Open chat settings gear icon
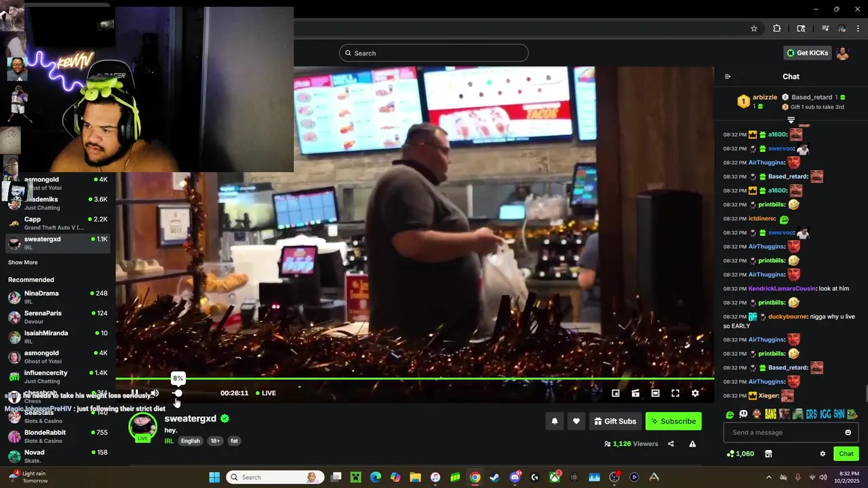Viewport: 868px width, 488px height. [x=823, y=453]
